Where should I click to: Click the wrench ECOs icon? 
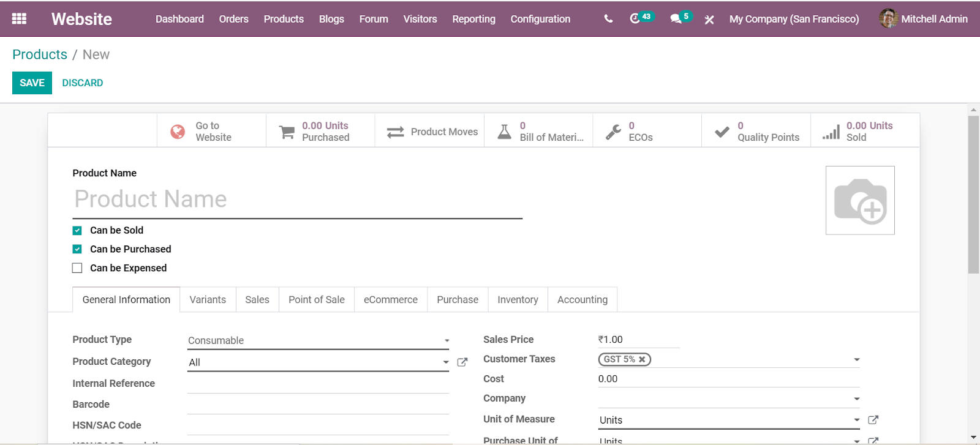tap(613, 132)
